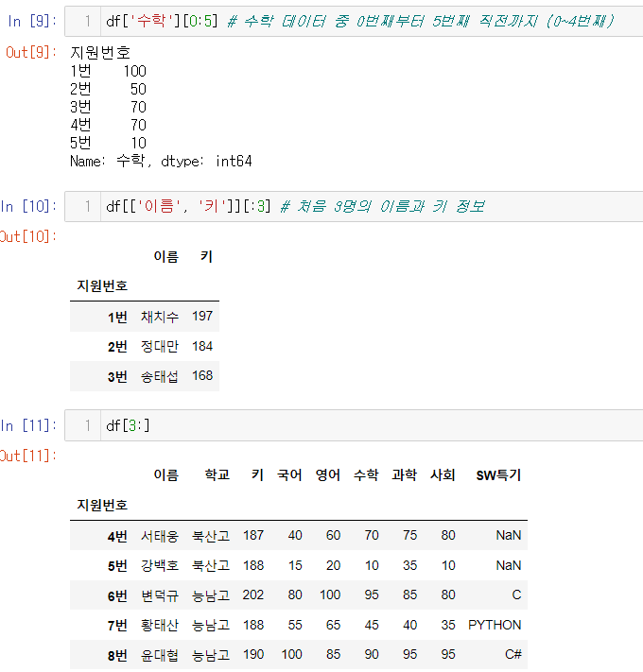The height and width of the screenshot is (672, 643).
Task: Click the 지원번호 index label in Out[10]
Action: point(102,285)
